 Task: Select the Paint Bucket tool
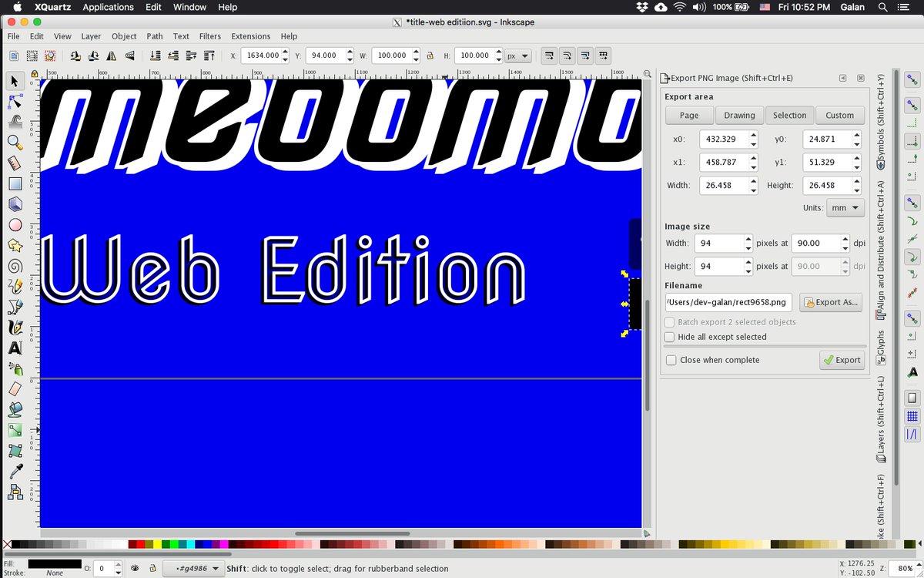(x=15, y=409)
